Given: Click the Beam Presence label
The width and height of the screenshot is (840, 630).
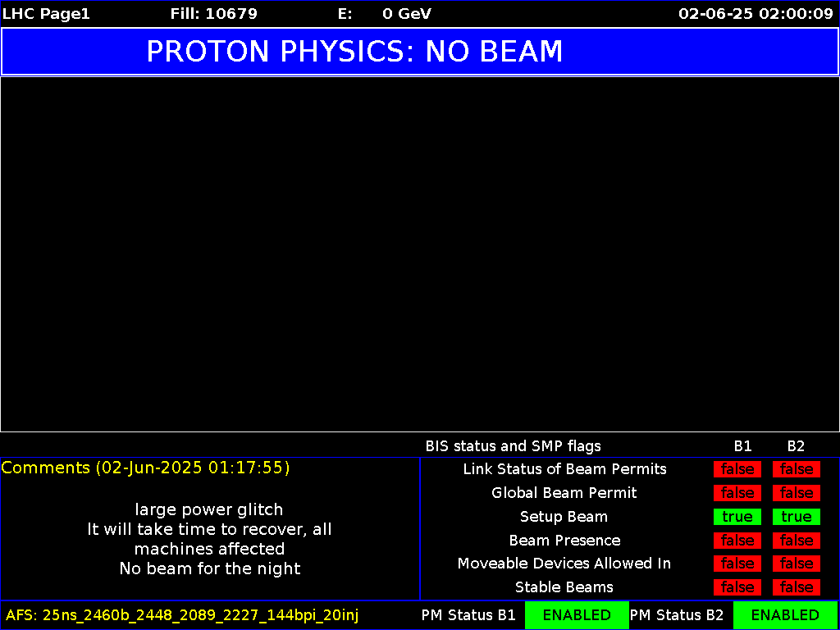Looking at the screenshot, I should click(x=564, y=541).
